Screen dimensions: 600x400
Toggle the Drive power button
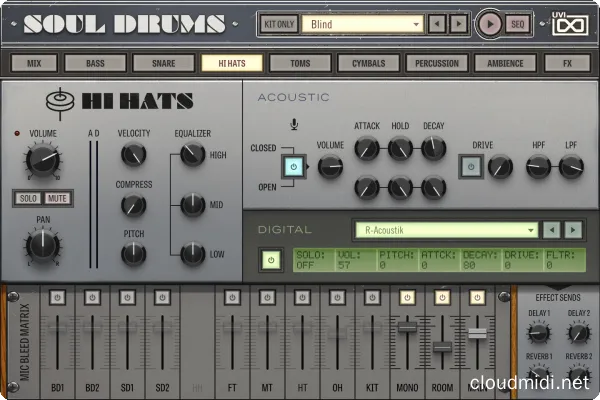tap(471, 167)
